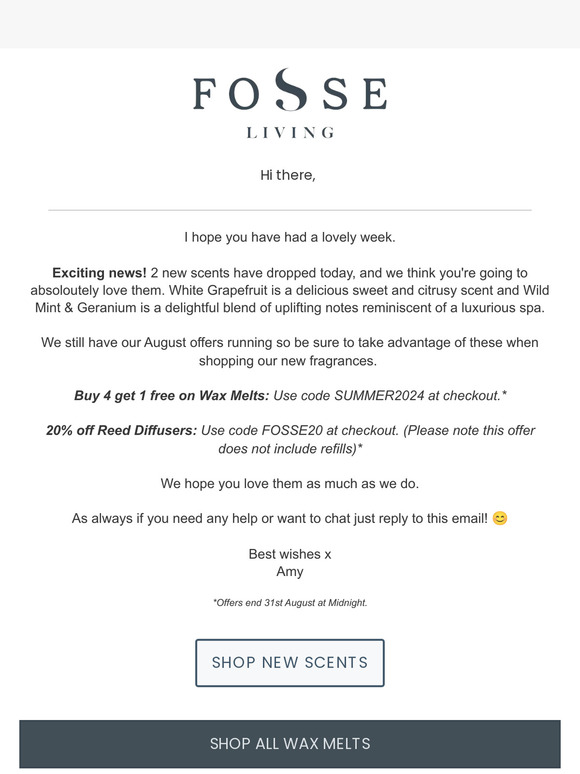580x774 pixels.
Task: Click the Fosse Living logo
Action: tap(290, 103)
